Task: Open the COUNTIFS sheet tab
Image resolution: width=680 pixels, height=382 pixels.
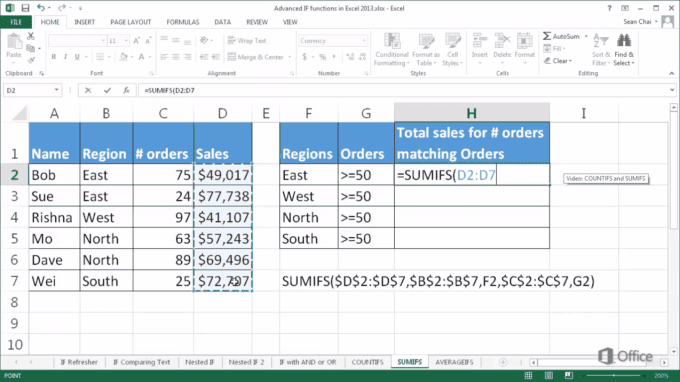Action: coord(367,362)
